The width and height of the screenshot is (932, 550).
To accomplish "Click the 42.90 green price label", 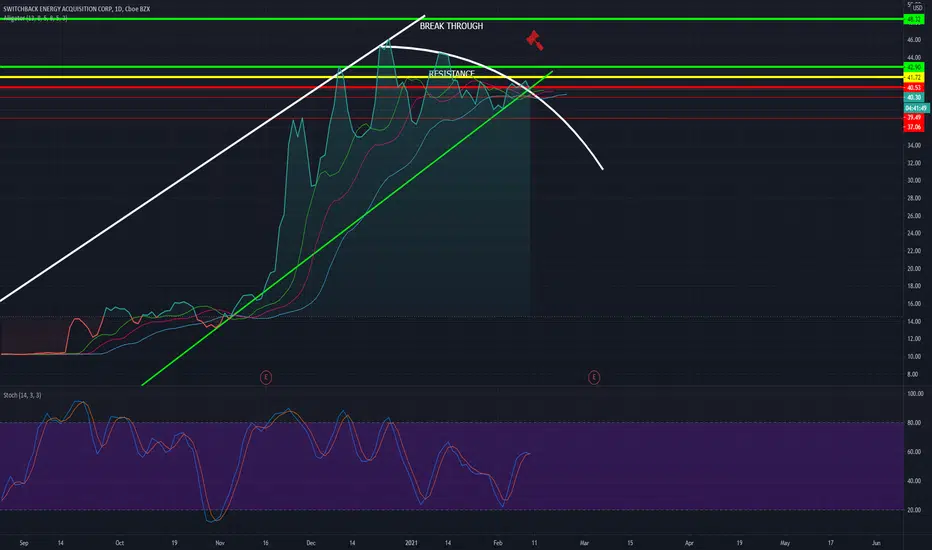I will click(x=913, y=67).
